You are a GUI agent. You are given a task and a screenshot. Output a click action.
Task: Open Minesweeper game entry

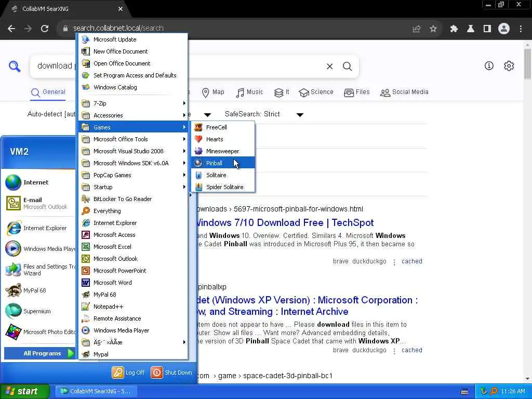[223, 151]
